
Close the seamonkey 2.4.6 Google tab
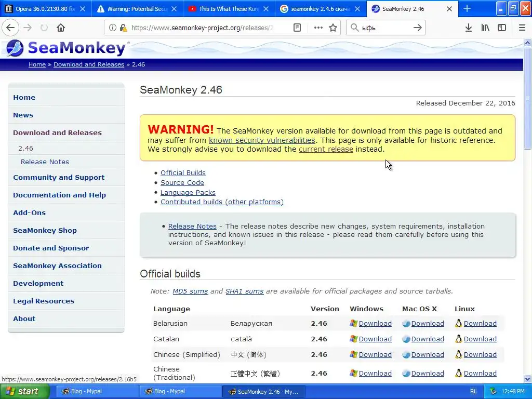(x=357, y=9)
